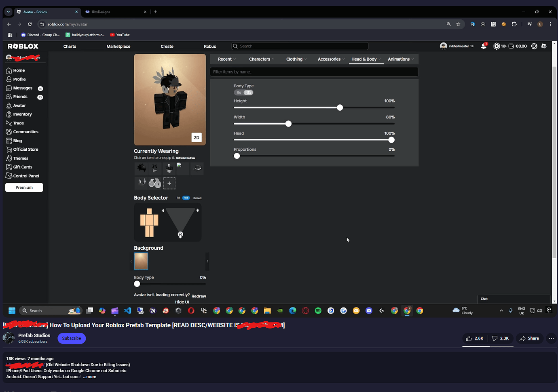558x392 pixels.
Task: Open the YouTube bookmark
Action: click(x=120, y=35)
